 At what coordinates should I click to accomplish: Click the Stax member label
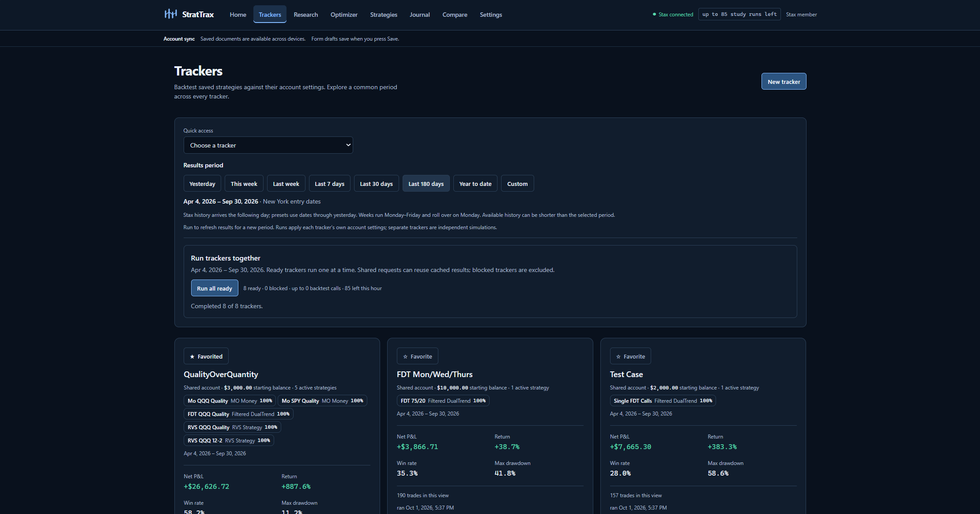(x=801, y=15)
